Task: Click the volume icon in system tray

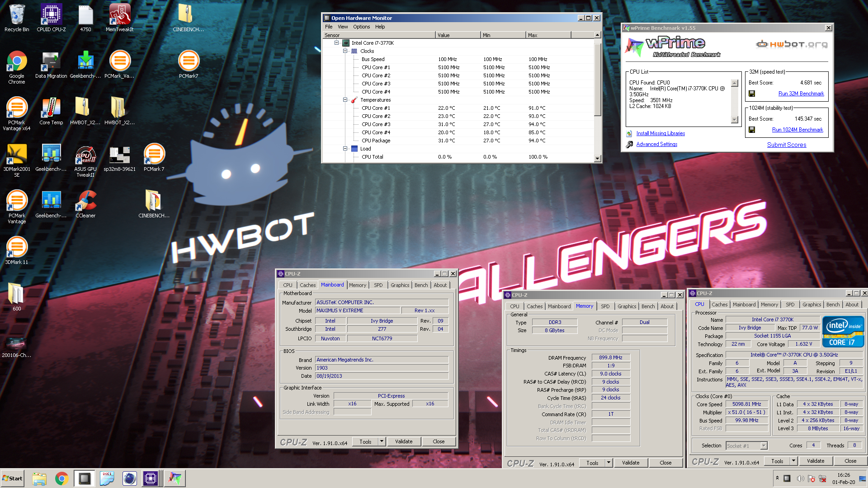Action: pyautogui.click(x=800, y=479)
